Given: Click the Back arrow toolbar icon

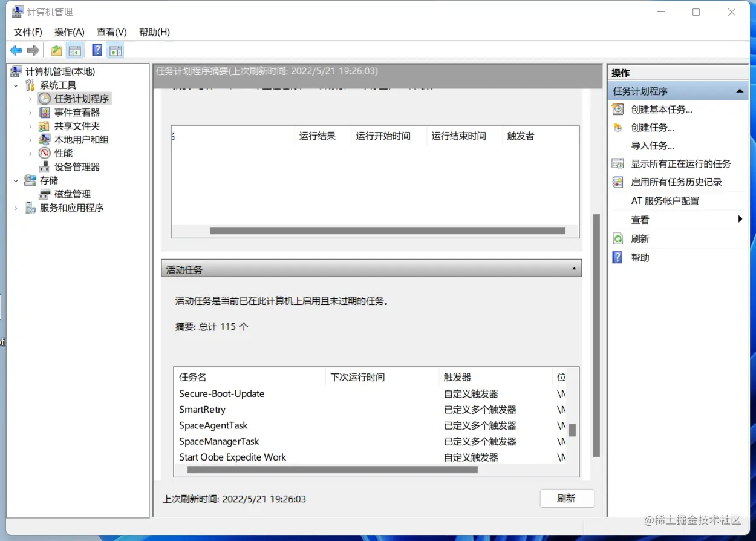Looking at the screenshot, I should [16, 51].
